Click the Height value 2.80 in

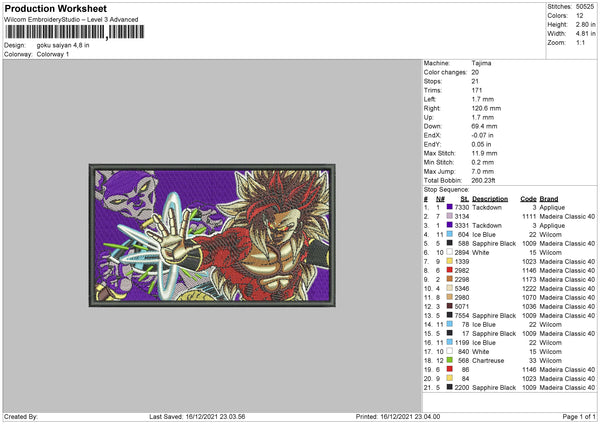pyautogui.click(x=585, y=24)
